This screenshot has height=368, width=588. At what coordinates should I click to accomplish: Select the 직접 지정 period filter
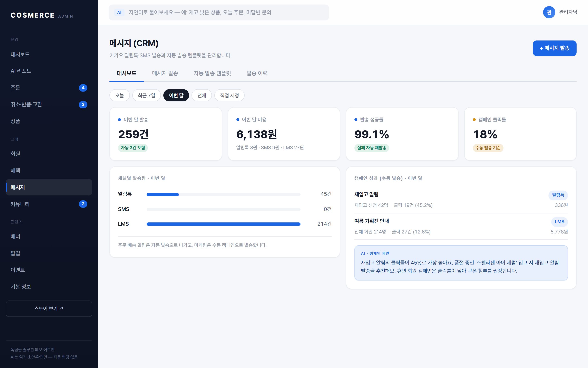click(x=229, y=95)
